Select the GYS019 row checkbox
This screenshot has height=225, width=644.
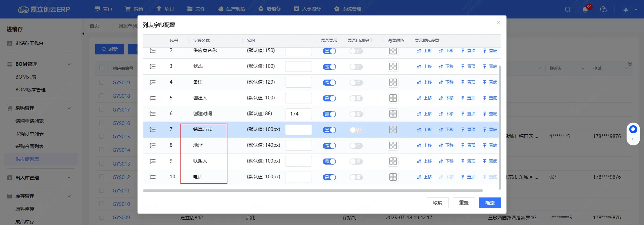[x=102, y=82]
